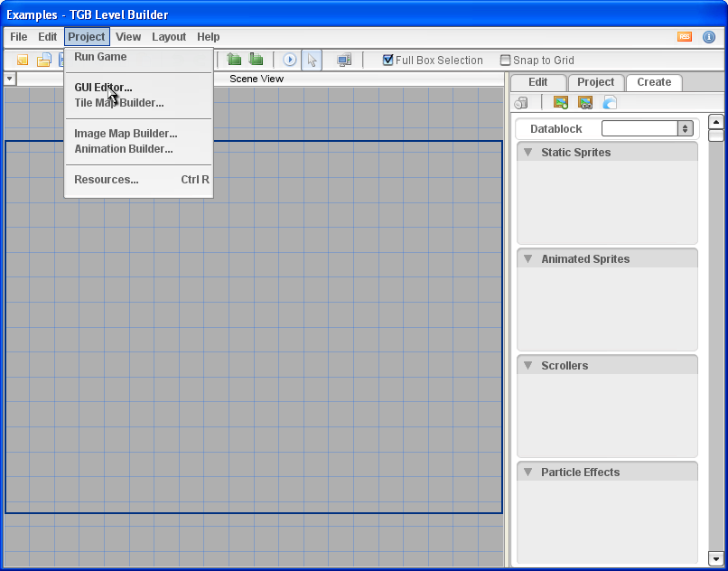Click the Datablock label text
Screen dimensions: 728x571
pos(555,128)
